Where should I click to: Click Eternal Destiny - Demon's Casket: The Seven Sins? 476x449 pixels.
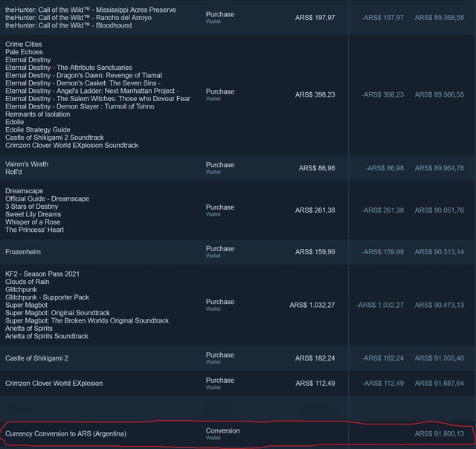(x=83, y=83)
